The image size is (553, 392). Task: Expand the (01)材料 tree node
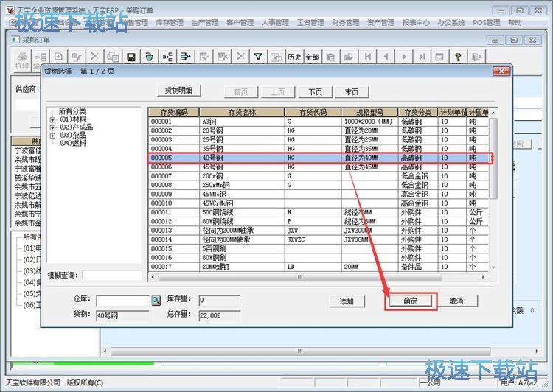pyautogui.click(x=52, y=119)
